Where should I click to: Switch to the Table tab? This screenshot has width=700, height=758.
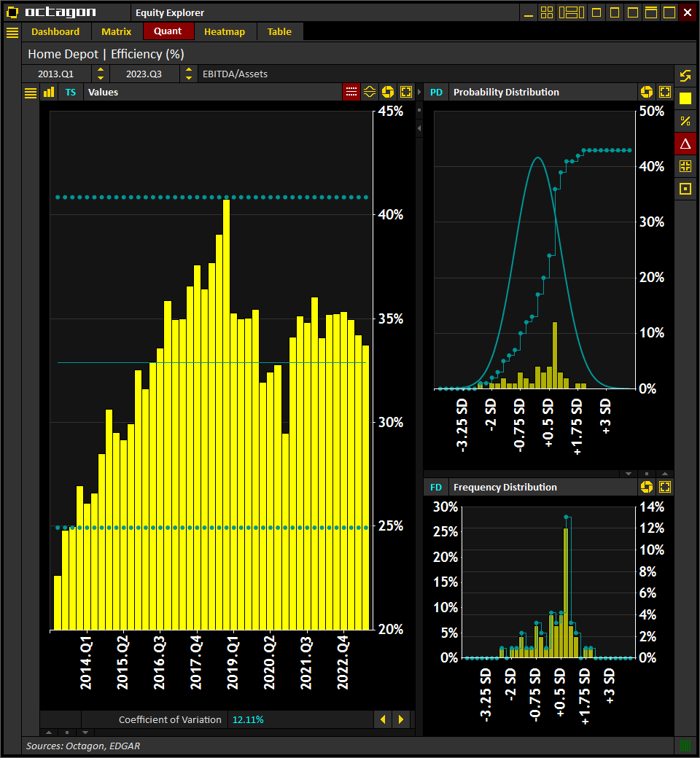coord(279,32)
